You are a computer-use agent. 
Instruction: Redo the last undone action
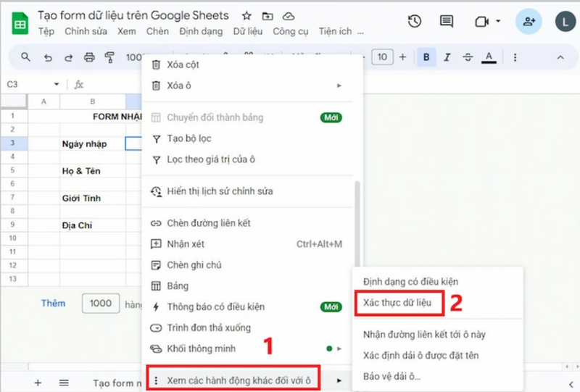pyautogui.click(x=68, y=57)
